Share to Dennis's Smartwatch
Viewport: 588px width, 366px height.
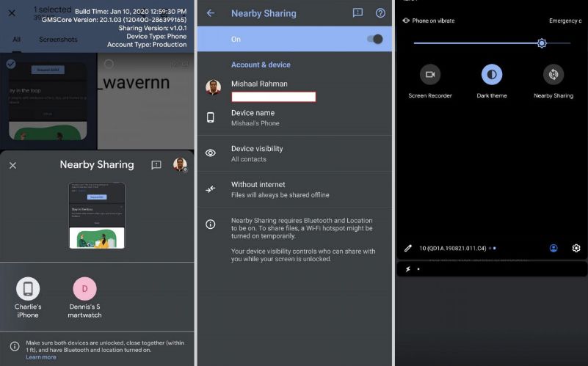pyautogui.click(x=84, y=298)
